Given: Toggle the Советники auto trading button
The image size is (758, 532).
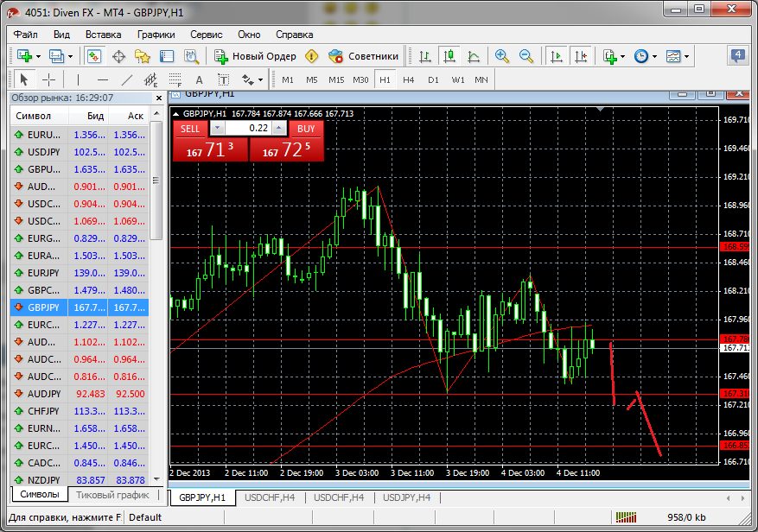Looking at the screenshot, I should [x=363, y=56].
